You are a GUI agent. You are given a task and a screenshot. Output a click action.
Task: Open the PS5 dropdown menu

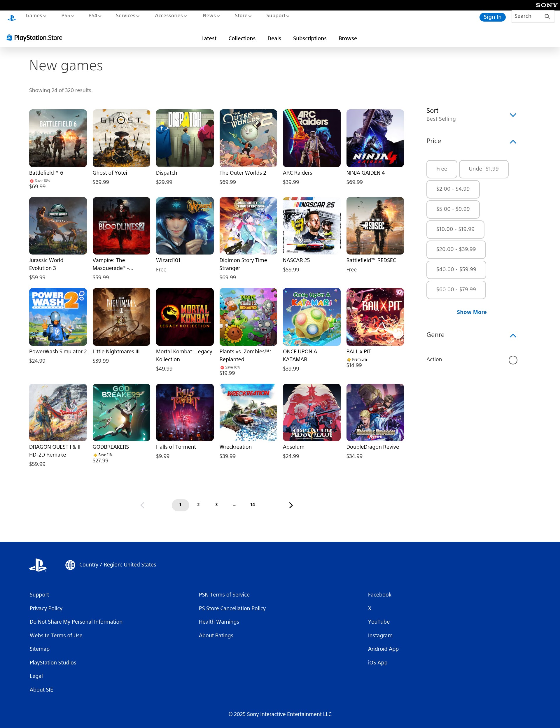(68, 16)
